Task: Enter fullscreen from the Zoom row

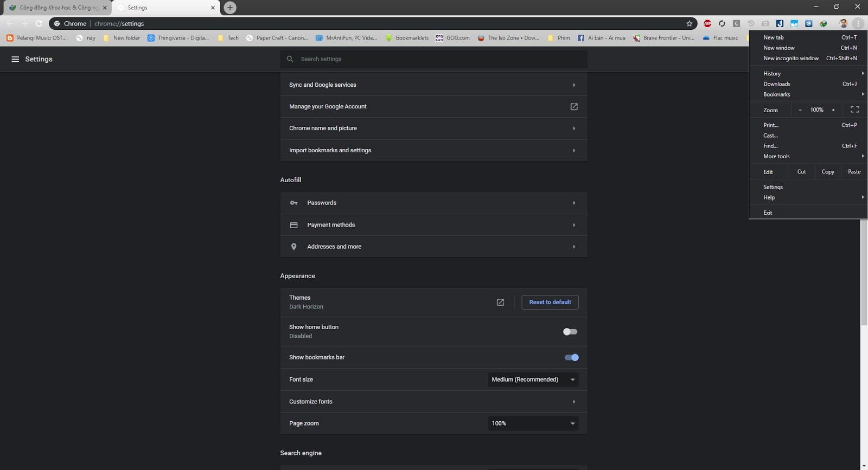Action: [854, 110]
